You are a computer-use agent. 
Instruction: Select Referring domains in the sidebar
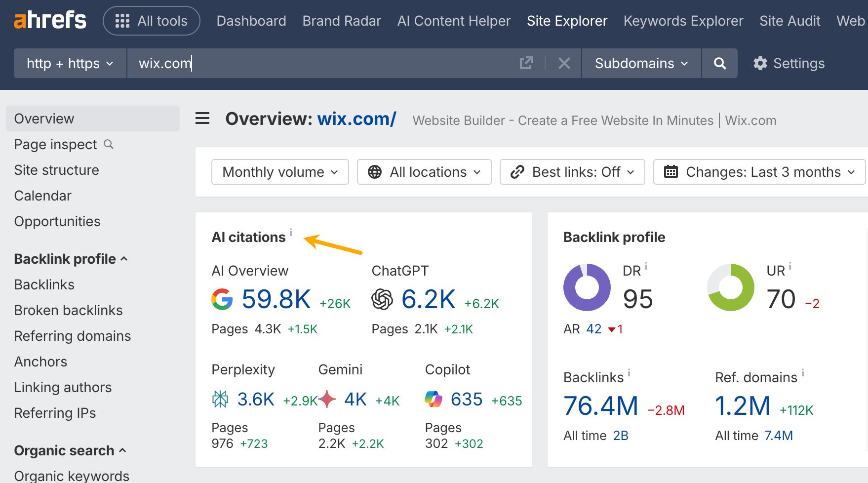73,336
